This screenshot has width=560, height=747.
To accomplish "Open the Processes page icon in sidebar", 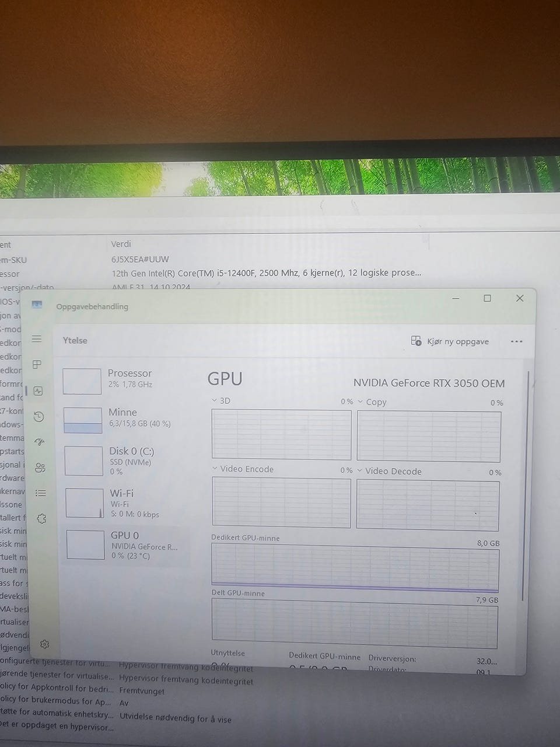I will [37, 365].
